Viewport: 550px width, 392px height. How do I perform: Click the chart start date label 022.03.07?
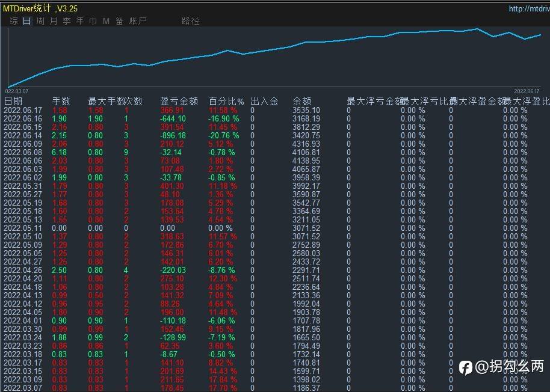tap(17, 91)
